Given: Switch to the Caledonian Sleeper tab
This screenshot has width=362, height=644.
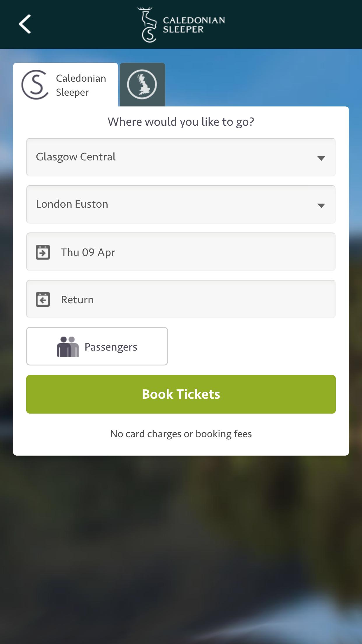Looking at the screenshot, I should click(x=66, y=84).
